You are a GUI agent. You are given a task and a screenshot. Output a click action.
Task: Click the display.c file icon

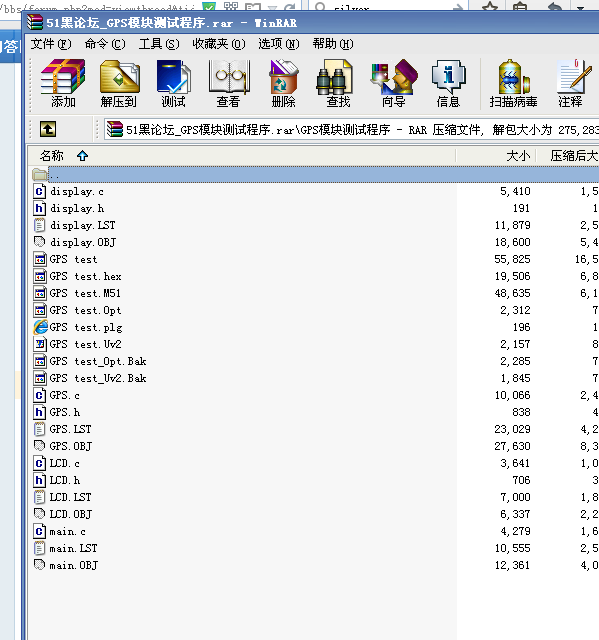[39, 191]
